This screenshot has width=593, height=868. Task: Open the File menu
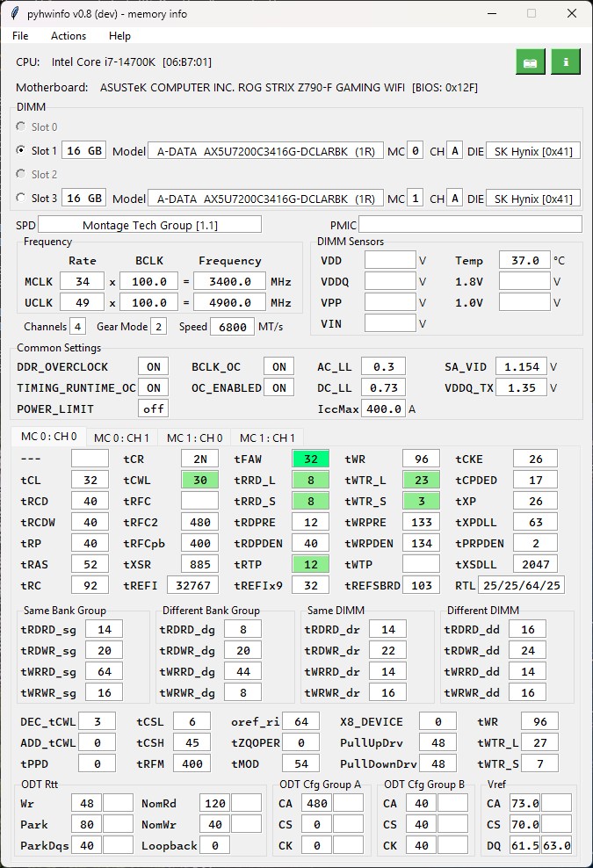click(20, 35)
